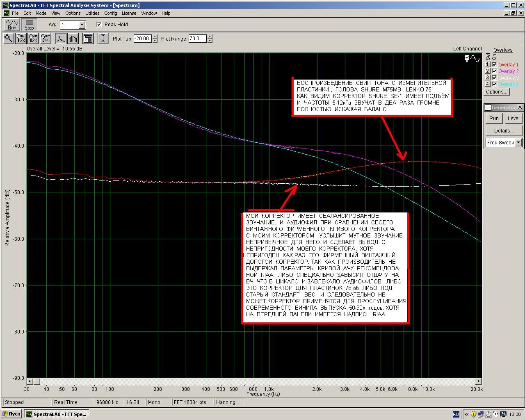
Task: Open the Edit menu
Action: [27, 13]
